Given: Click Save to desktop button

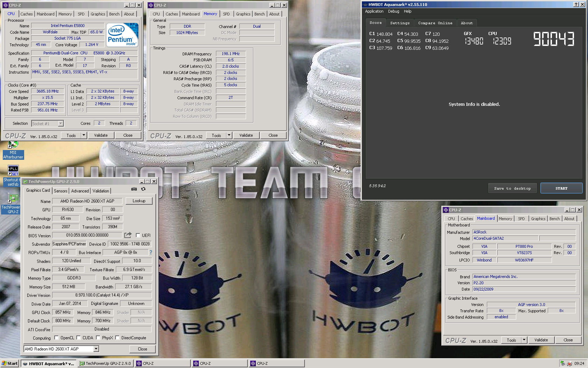Looking at the screenshot, I should [512, 188].
